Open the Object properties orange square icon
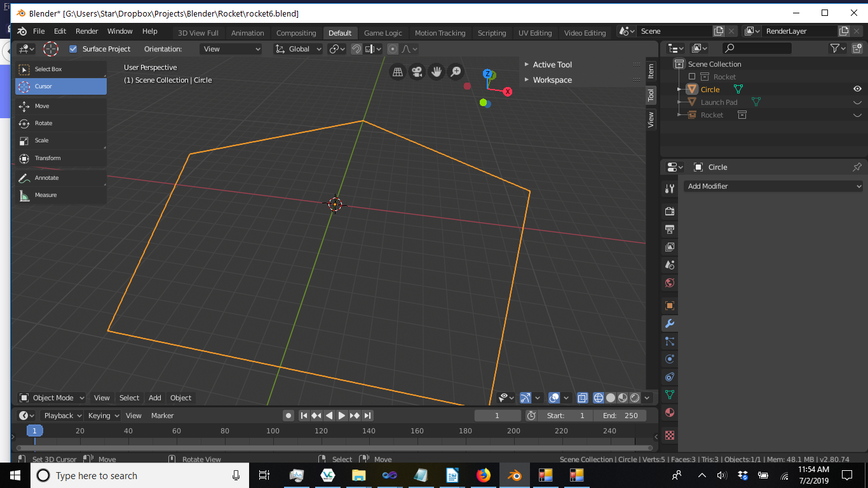This screenshot has height=488, width=868. pyautogui.click(x=669, y=306)
